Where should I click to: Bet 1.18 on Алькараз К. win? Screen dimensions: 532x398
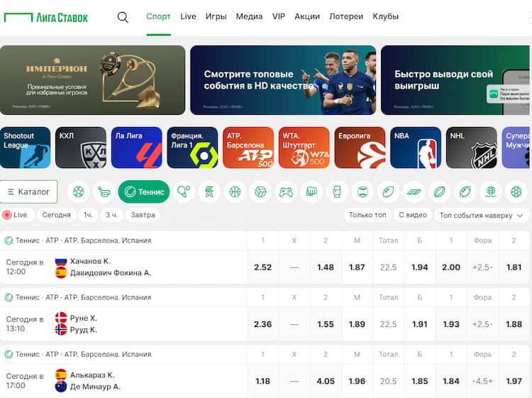(x=263, y=382)
